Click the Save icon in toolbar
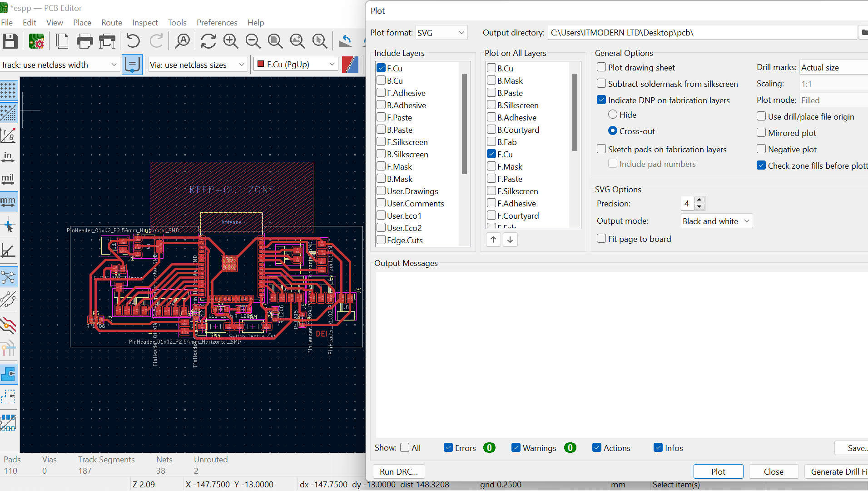The height and width of the screenshot is (491, 868). coord(10,41)
